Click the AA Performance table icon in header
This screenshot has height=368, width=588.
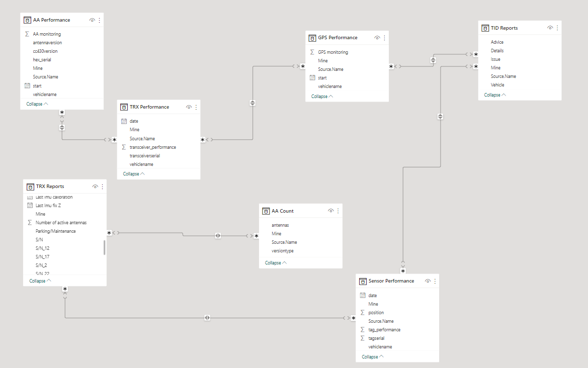(x=27, y=20)
